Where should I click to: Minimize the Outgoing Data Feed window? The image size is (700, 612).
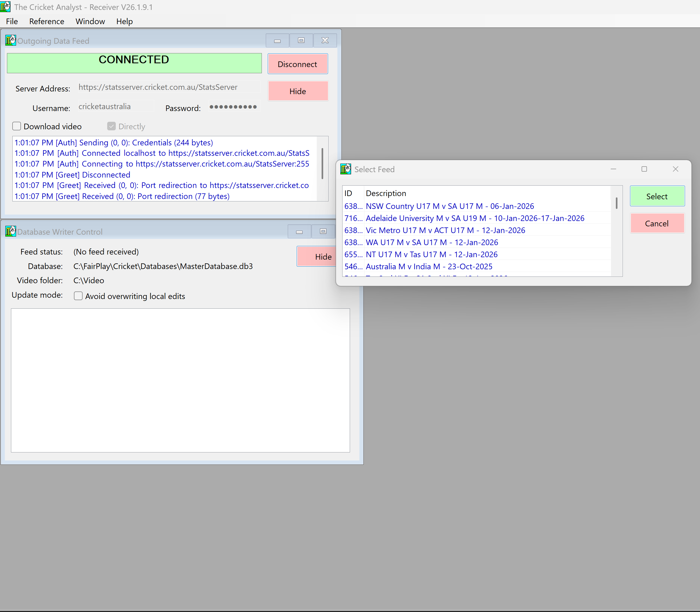click(277, 40)
